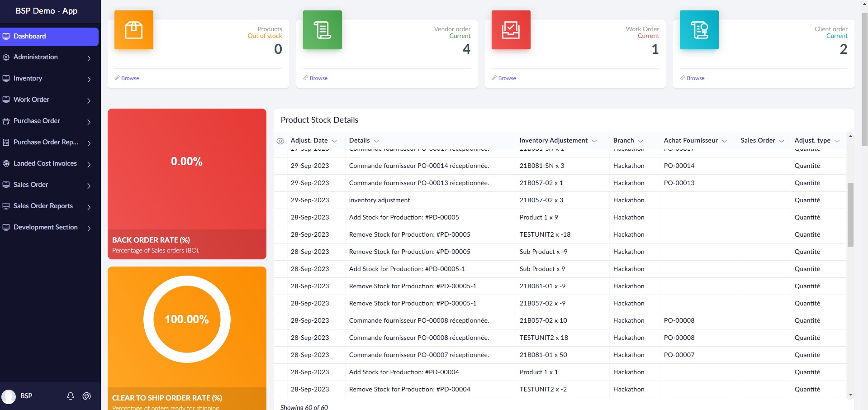Click the gear icon beside Administration
This screenshot has width=868, height=410.
click(6, 57)
